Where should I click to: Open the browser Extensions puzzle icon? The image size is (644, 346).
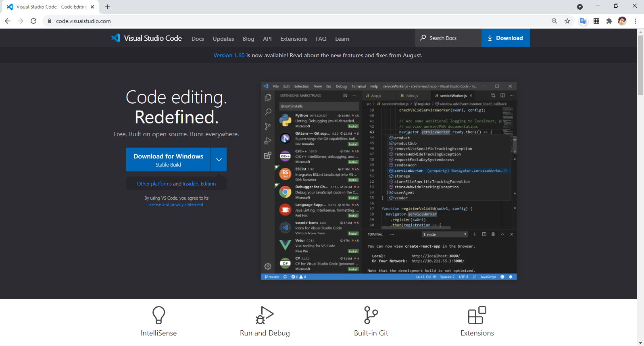click(609, 21)
